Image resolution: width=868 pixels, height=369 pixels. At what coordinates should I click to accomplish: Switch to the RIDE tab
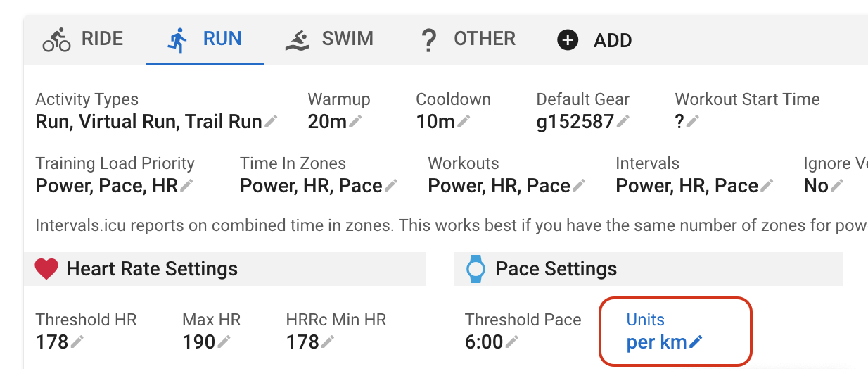click(x=83, y=39)
